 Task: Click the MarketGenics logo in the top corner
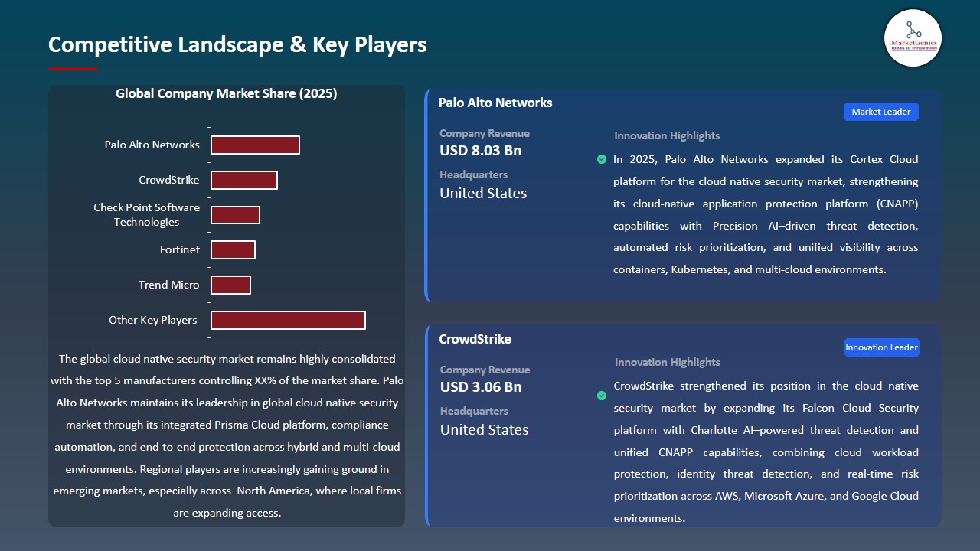pyautogui.click(x=913, y=38)
